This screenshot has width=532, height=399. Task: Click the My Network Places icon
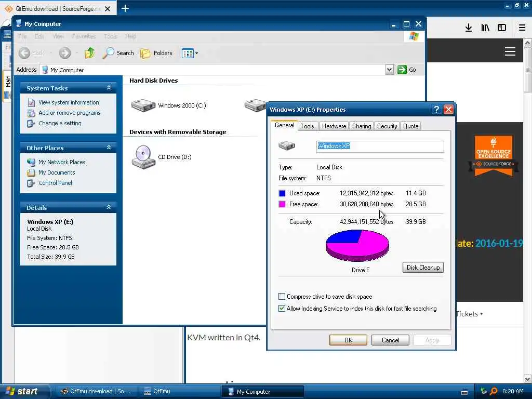pyautogui.click(x=31, y=162)
